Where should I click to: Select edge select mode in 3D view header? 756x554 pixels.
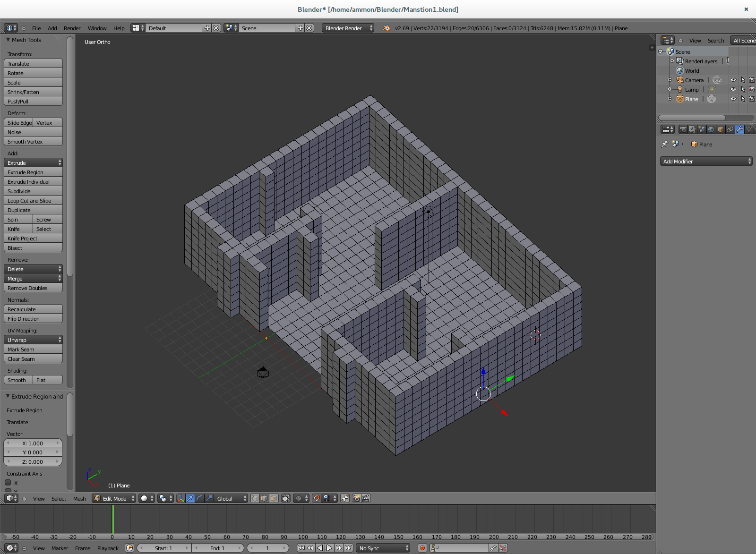(x=265, y=498)
